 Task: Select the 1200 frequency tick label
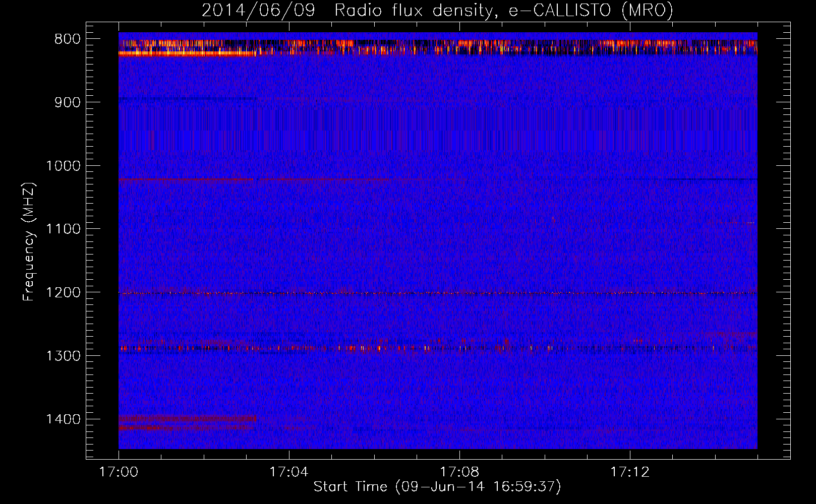(63, 293)
